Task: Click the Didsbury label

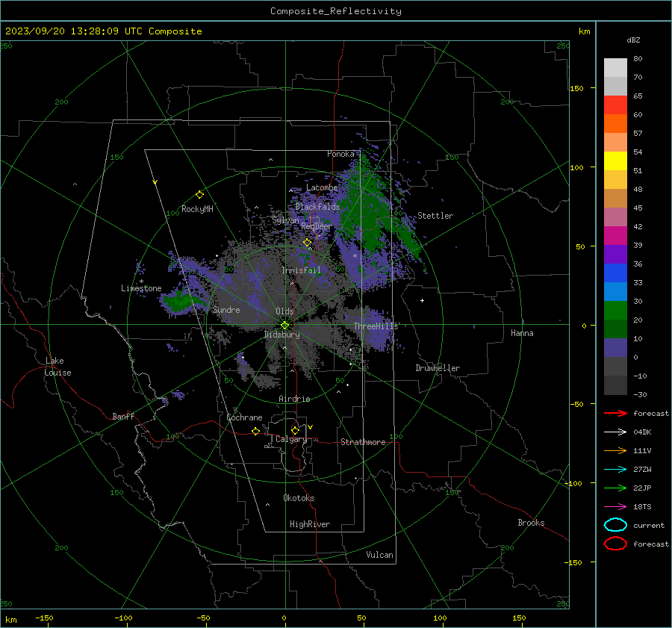Action: (281, 335)
